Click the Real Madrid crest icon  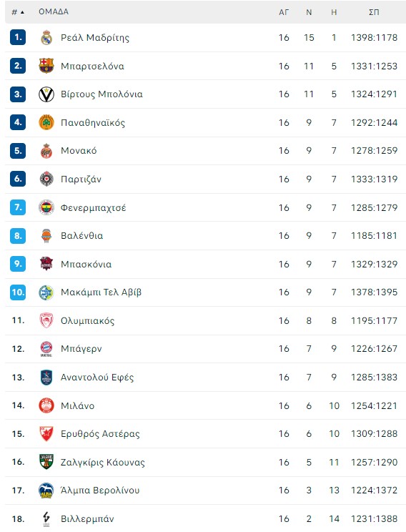(x=46, y=38)
